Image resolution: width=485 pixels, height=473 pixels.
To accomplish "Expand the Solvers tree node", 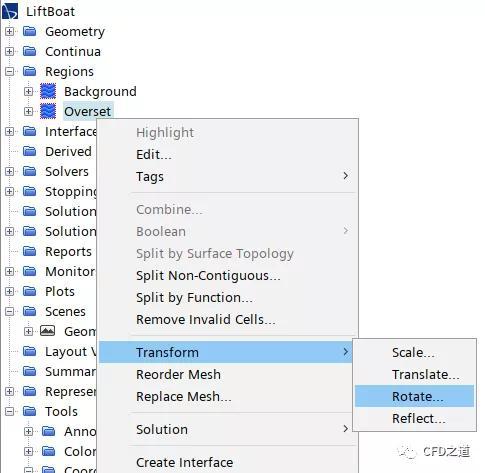I will 10,171.
